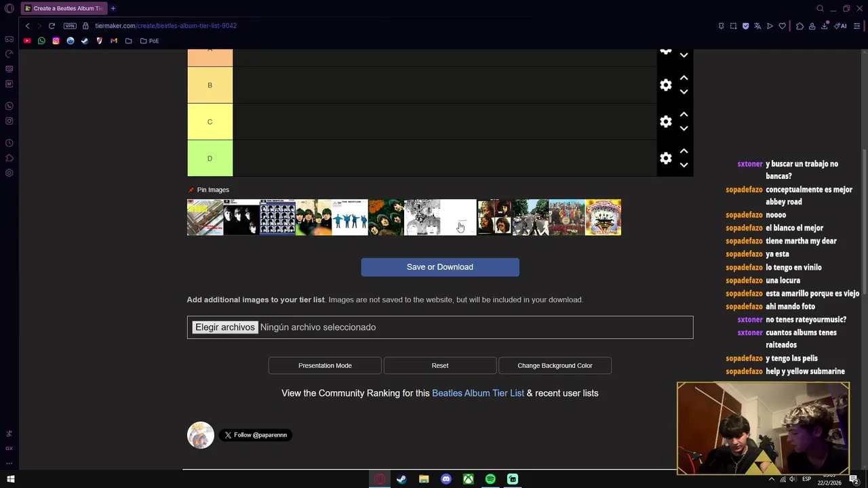868x488 pixels.
Task: Open settings gear for tier B
Action: pyautogui.click(x=666, y=85)
